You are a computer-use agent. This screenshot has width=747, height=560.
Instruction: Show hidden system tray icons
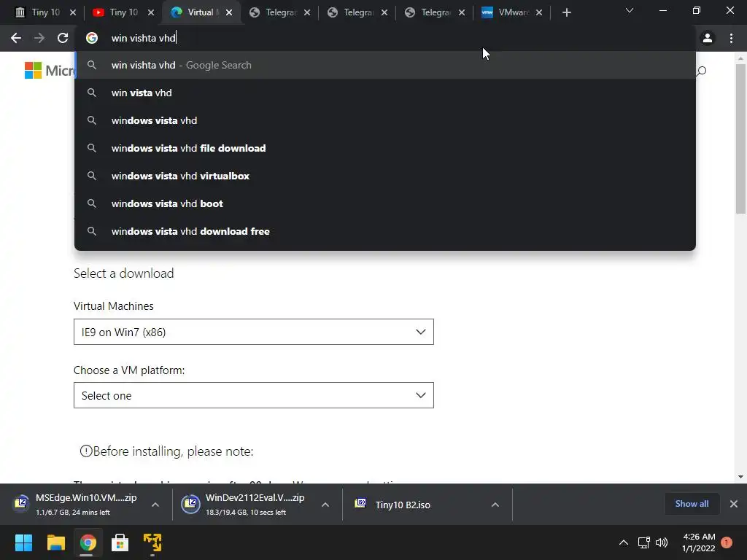point(623,542)
